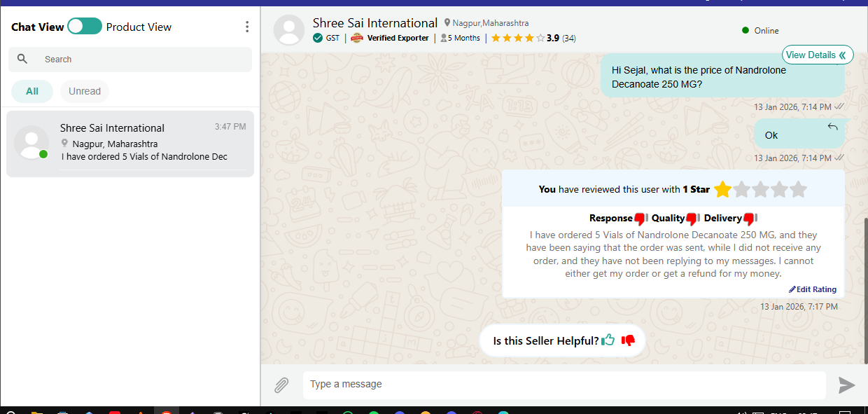868x414 pixels.
Task: Click the fifth star in review rating
Action: [x=798, y=189]
